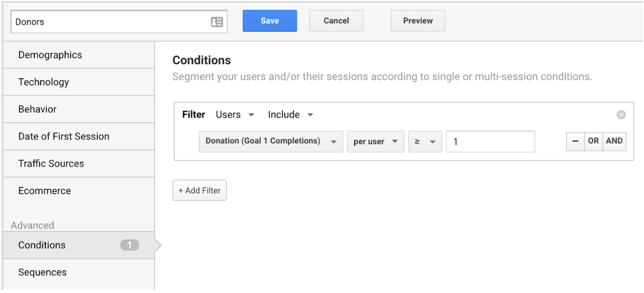This screenshot has width=644, height=293.
Task: Add an AND condition
Action: click(614, 141)
